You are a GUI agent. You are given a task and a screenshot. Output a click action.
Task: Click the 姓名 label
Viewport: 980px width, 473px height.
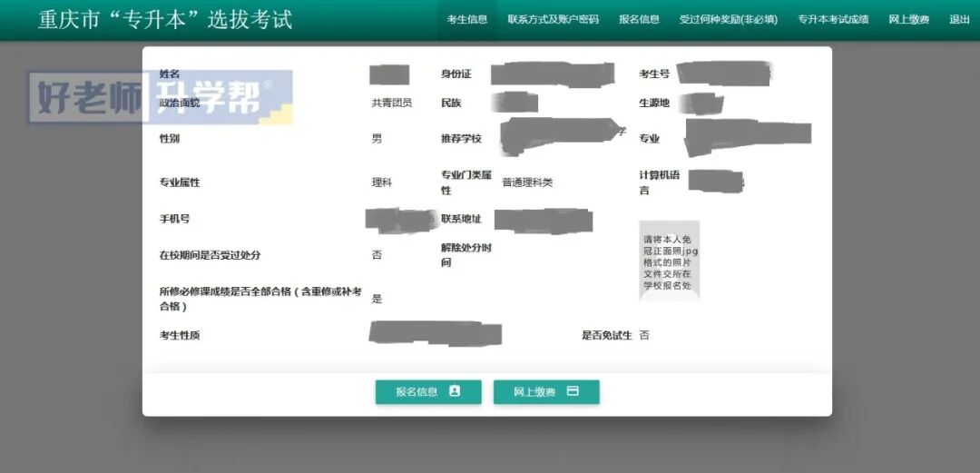tap(170, 74)
